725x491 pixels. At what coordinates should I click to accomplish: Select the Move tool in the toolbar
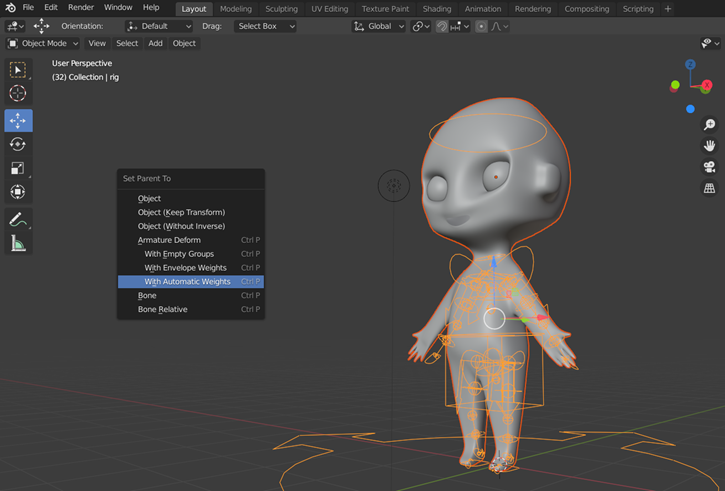[18, 121]
